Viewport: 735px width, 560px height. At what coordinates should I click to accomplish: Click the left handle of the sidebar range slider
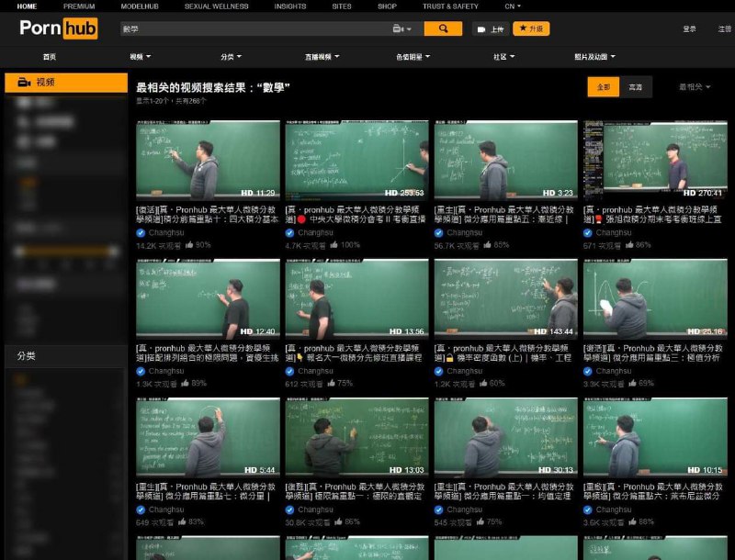click(19, 252)
